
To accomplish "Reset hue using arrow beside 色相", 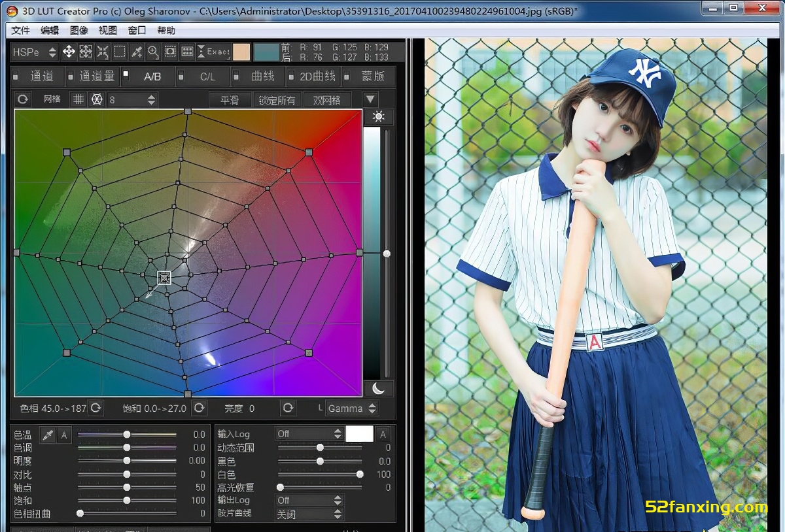I will [96, 408].
